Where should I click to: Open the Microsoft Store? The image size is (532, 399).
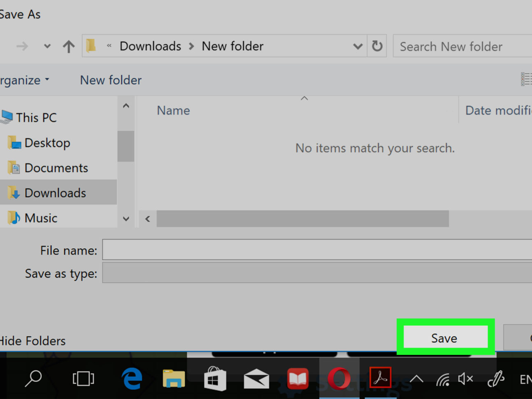[214, 378]
